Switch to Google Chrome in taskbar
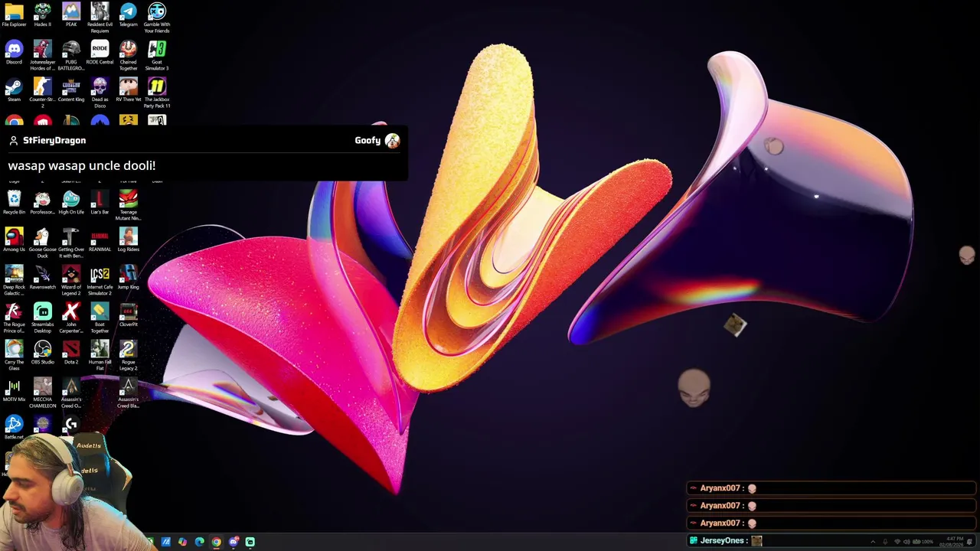This screenshot has width=980, height=551. coord(217,542)
